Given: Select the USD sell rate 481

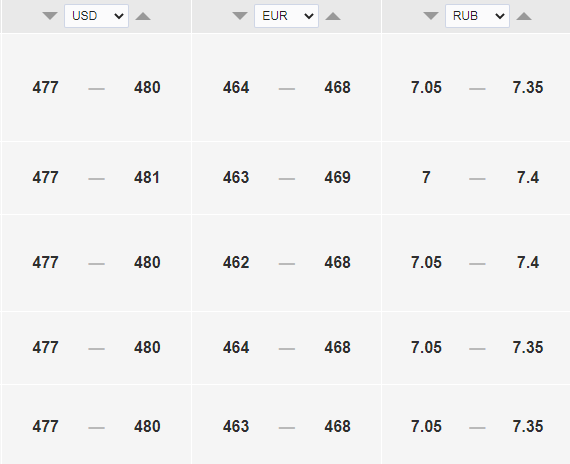Looking at the screenshot, I should [147, 178].
